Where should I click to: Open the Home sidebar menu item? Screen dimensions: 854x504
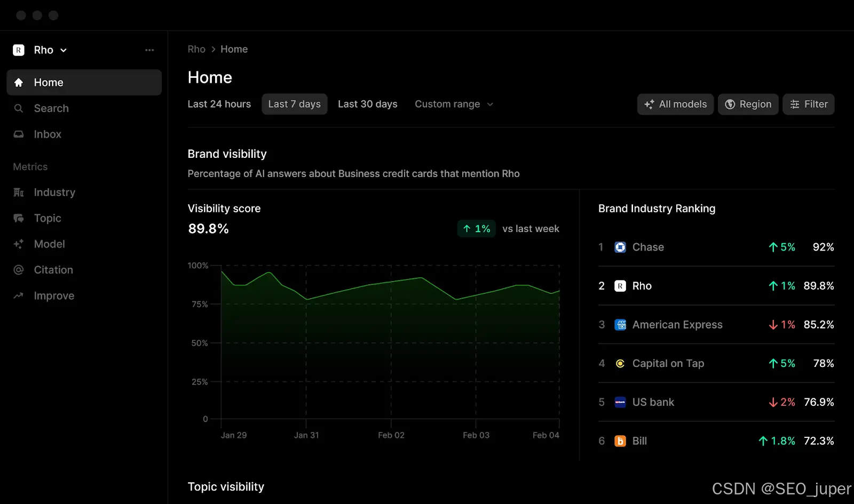(84, 83)
